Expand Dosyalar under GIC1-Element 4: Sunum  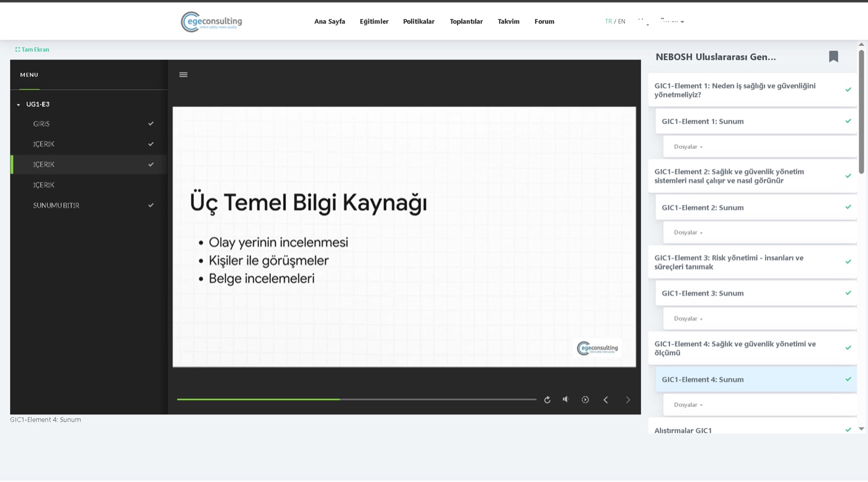[x=688, y=405]
